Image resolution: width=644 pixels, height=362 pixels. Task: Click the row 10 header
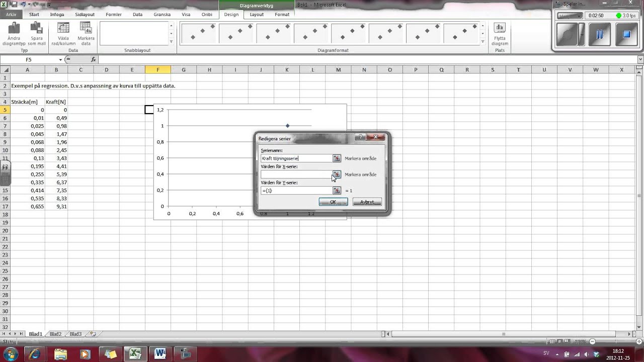point(5,150)
